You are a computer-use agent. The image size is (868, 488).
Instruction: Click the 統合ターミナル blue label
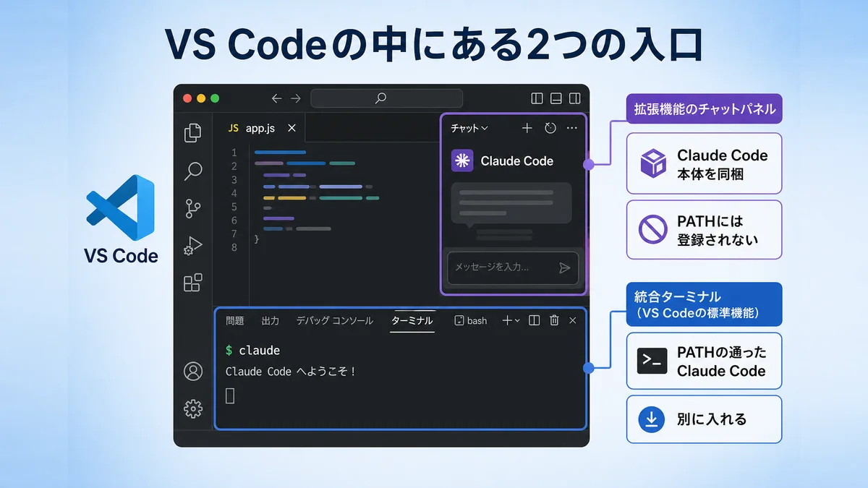[x=704, y=304]
